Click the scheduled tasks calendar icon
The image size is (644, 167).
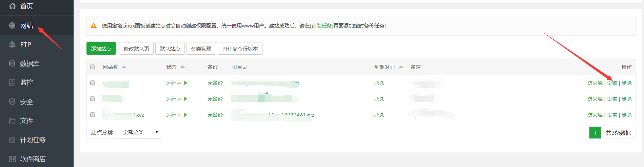pos(12,140)
